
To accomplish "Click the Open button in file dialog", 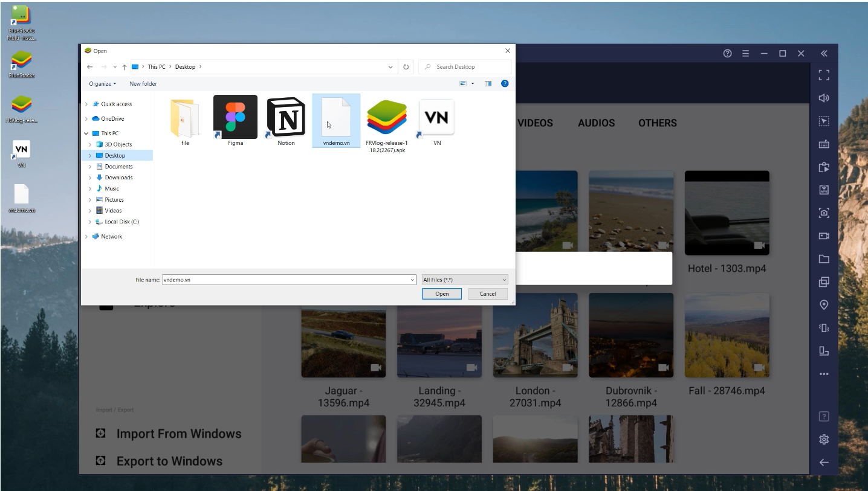I will (442, 294).
